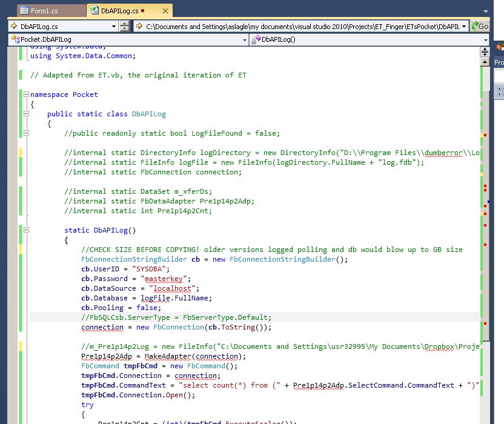504x424 pixels.
Task: Click the method icon beside DbAPILog()
Action: (256, 39)
